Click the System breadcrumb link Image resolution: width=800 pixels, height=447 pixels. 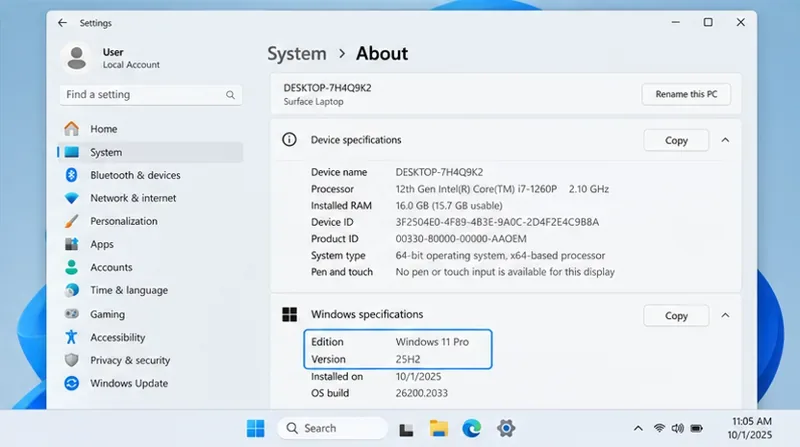297,54
